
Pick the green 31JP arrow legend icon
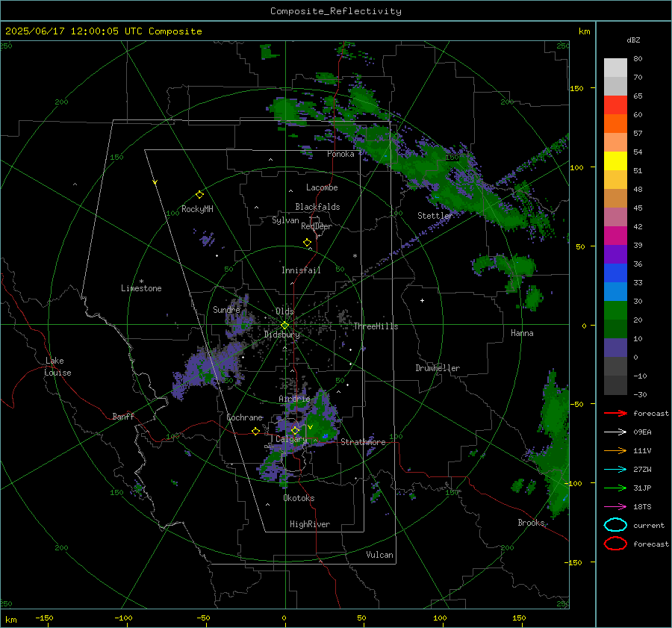[x=615, y=488]
